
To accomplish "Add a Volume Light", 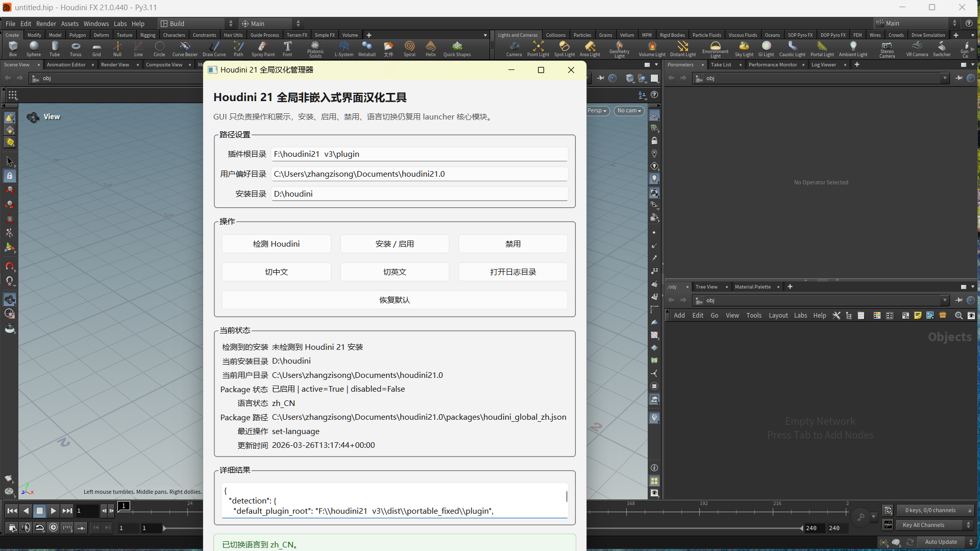I will (x=652, y=49).
